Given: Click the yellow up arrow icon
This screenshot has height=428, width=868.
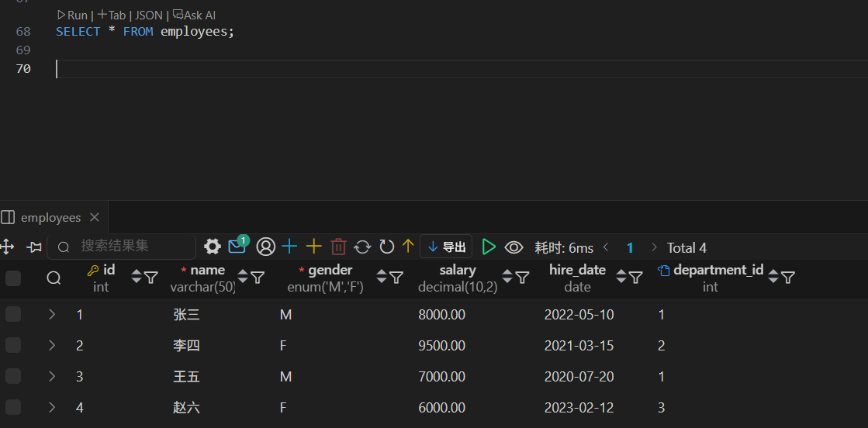Looking at the screenshot, I should (x=408, y=247).
